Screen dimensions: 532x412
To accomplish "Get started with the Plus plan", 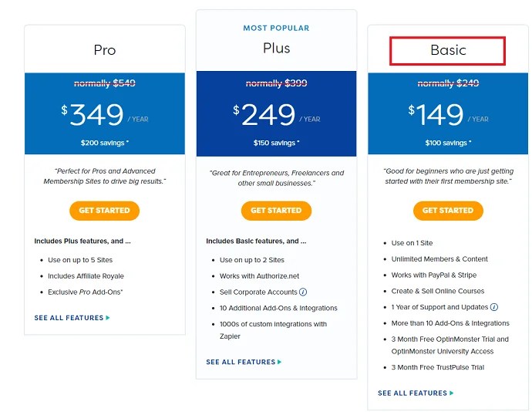I will click(x=276, y=211).
